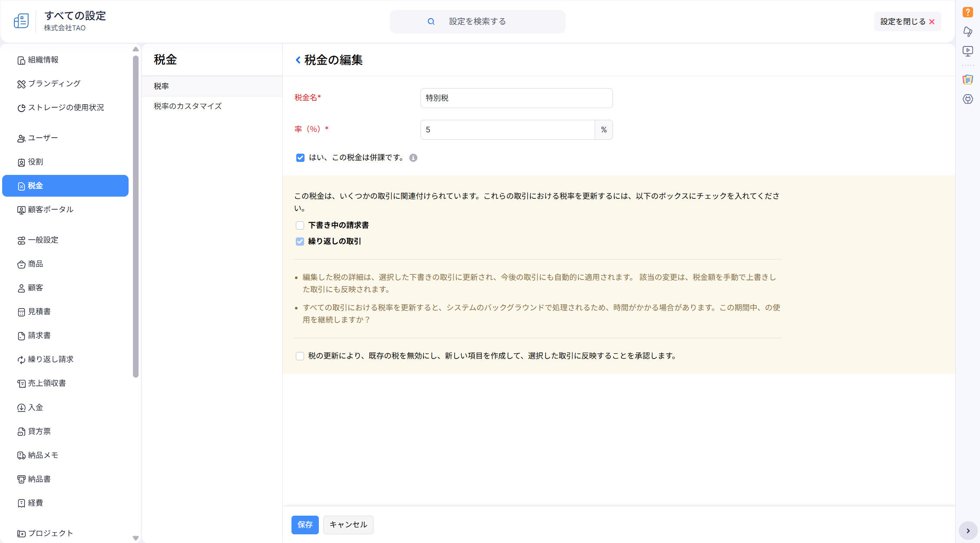Expand the right side panel arrow

[968, 531]
